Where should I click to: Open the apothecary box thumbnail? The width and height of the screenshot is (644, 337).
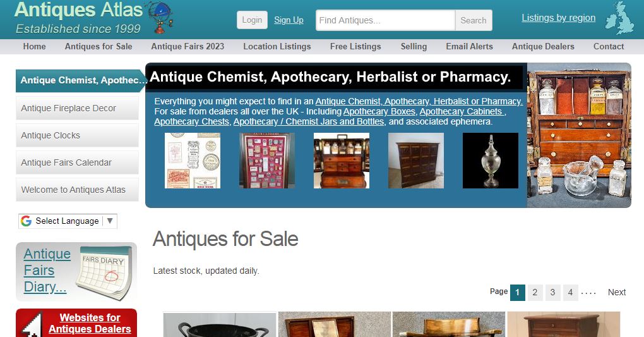342,161
